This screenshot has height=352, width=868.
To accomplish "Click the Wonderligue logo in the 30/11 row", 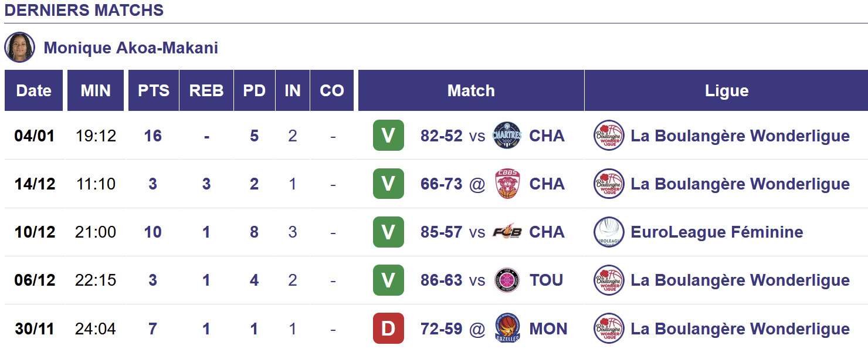I will (609, 329).
